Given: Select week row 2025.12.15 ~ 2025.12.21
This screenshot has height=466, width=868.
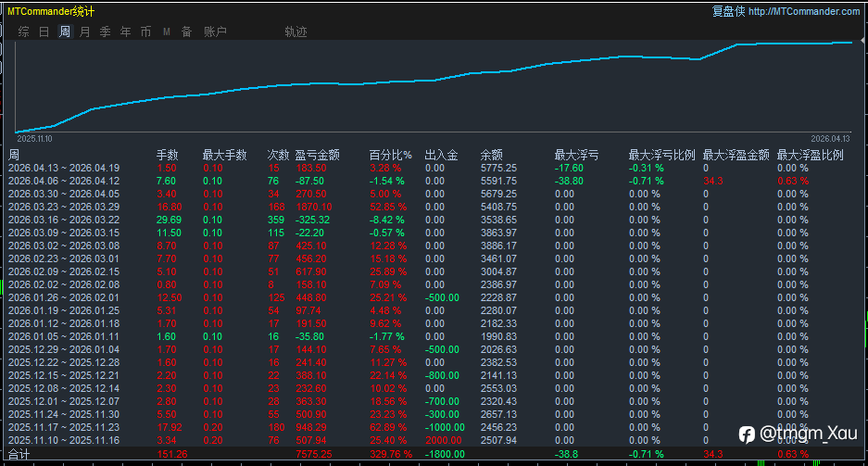Looking at the screenshot, I should pyautogui.click(x=434, y=375).
